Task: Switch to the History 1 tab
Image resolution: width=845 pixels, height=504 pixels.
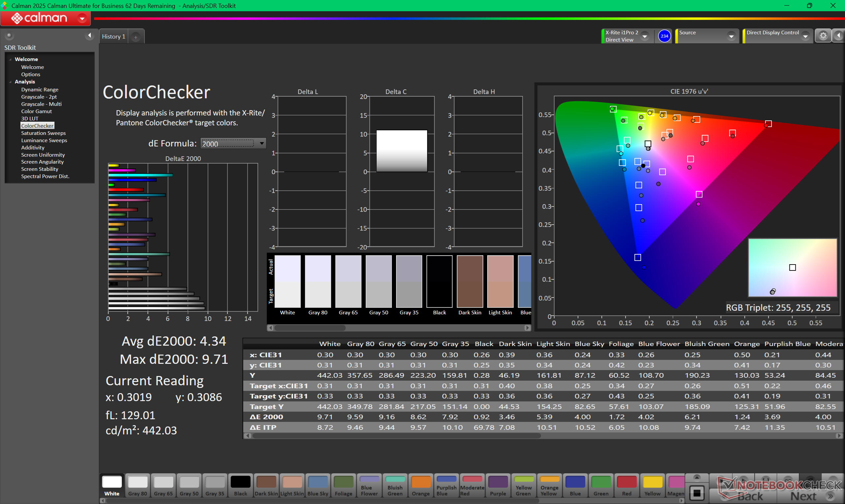Action: (x=114, y=37)
